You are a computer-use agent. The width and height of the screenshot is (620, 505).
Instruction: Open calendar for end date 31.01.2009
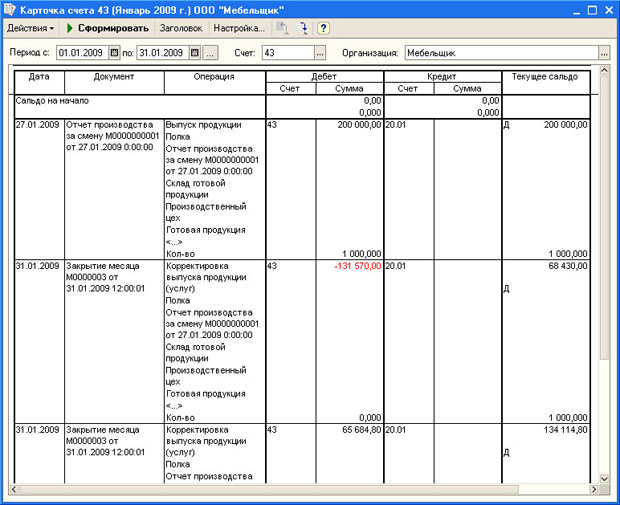coord(195,53)
